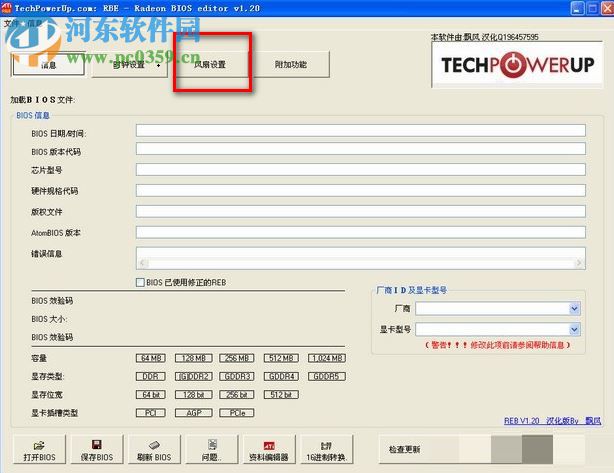The width and height of the screenshot is (614, 473).
Task: Click the AtomBIOS 版本 field
Action: click(x=361, y=232)
